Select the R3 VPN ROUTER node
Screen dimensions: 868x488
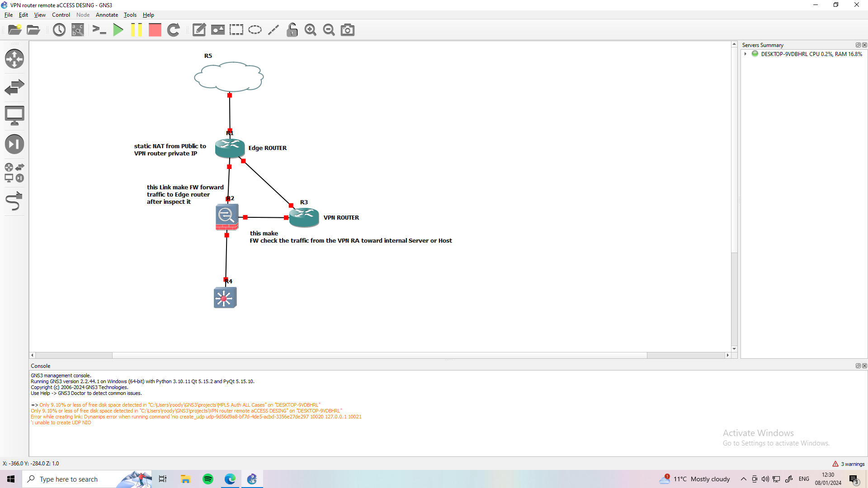tap(304, 217)
